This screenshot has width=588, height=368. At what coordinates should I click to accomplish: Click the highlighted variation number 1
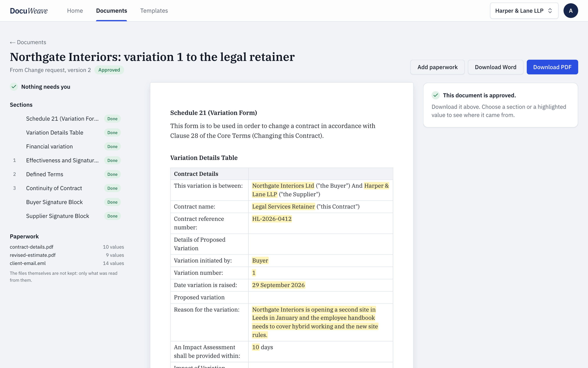(254, 273)
